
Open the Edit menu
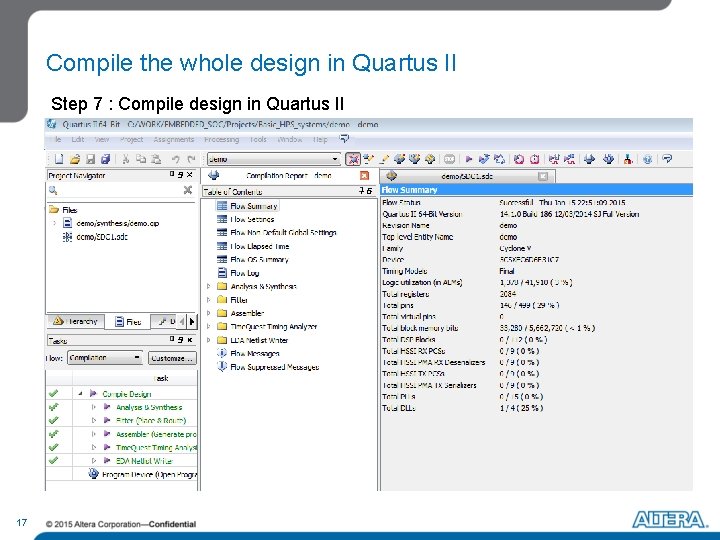tap(78, 139)
